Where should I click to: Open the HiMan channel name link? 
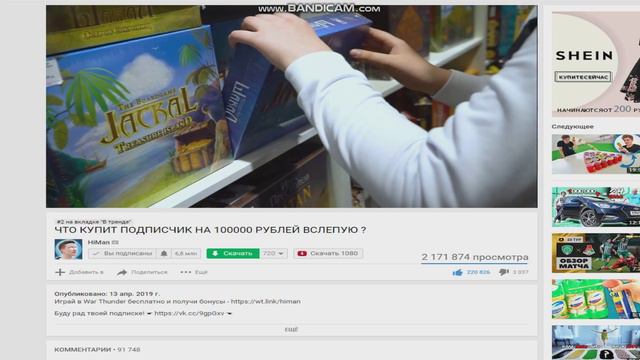pos(99,242)
